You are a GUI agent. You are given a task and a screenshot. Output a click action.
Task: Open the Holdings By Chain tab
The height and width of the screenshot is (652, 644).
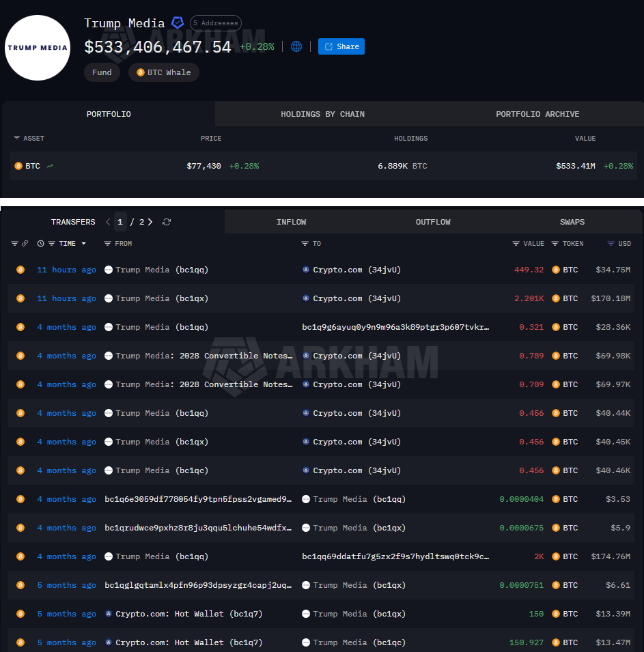pyautogui.click(x=322, y=114)
